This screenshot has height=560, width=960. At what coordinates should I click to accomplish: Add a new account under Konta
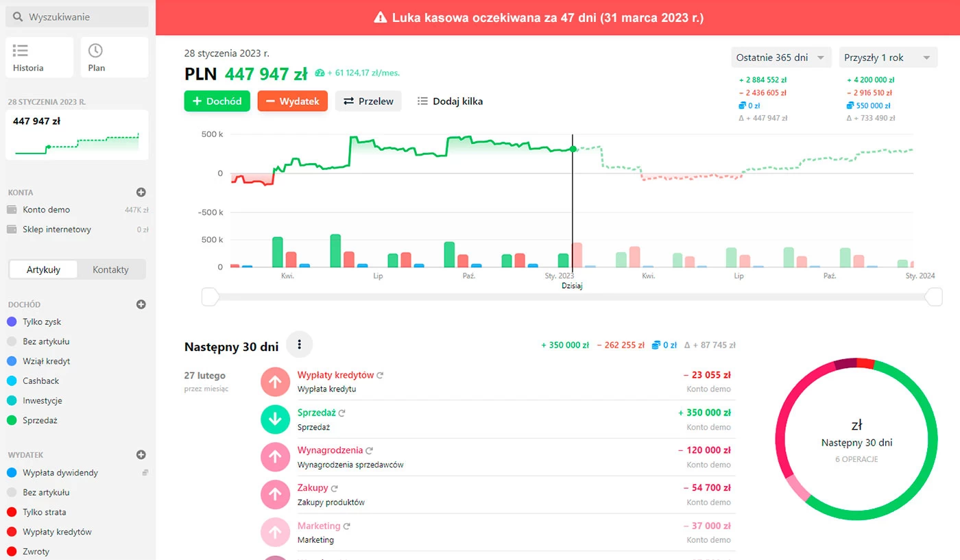click(x=141, y=193)
